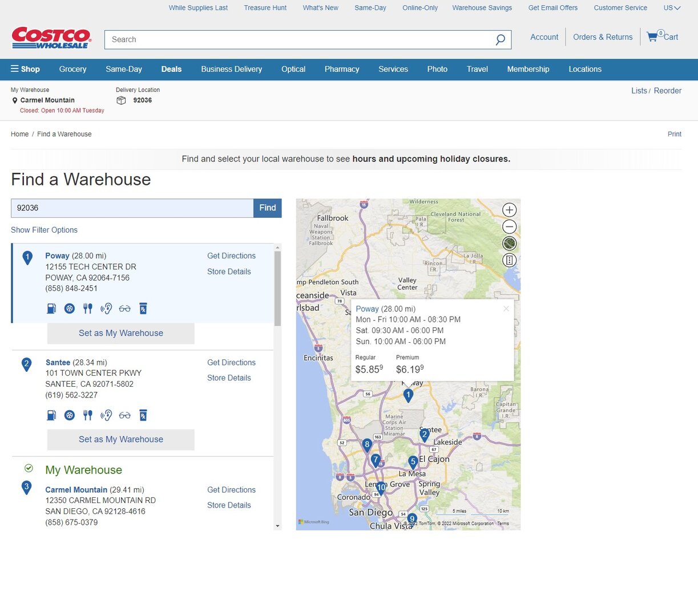This screenshot has width=698, height=616.
Task: Click the delivery location box icon
Action: tap(121, 100)
